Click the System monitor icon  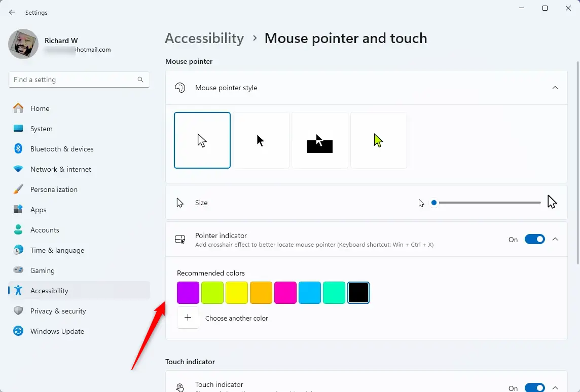point(18,128)
